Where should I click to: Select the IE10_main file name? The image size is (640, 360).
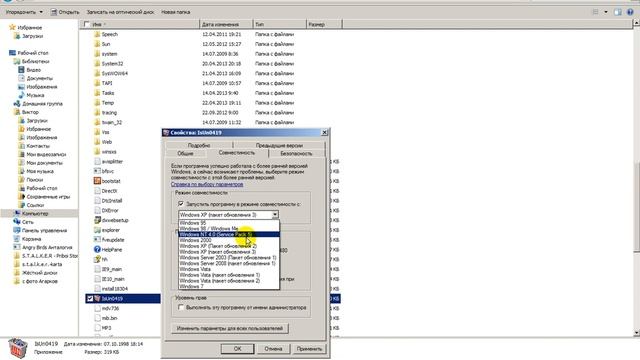[113, 279]
